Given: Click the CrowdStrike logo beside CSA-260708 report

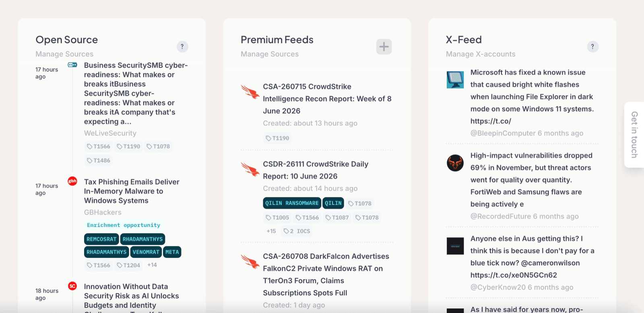Looking at the screenshot, I should [x=250, y=261].
